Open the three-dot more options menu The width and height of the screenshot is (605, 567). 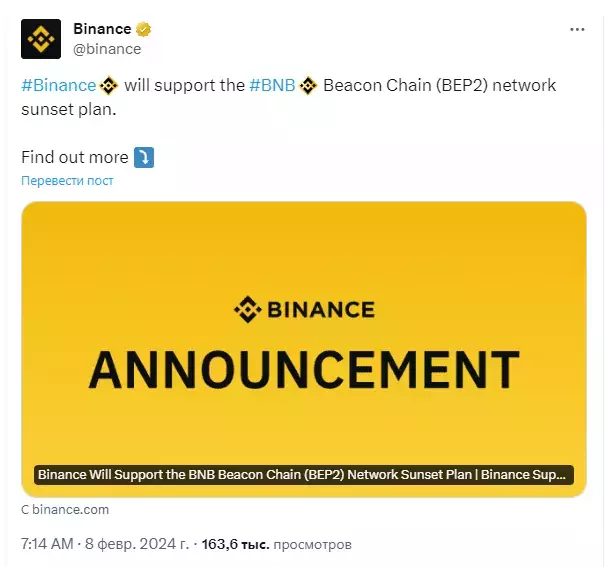pos(577,29)
